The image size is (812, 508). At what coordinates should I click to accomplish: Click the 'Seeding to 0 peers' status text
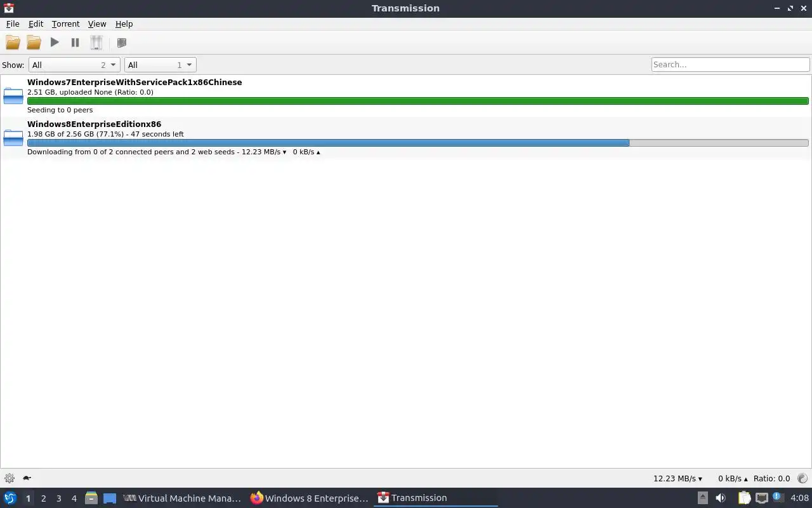click(60, 110)
